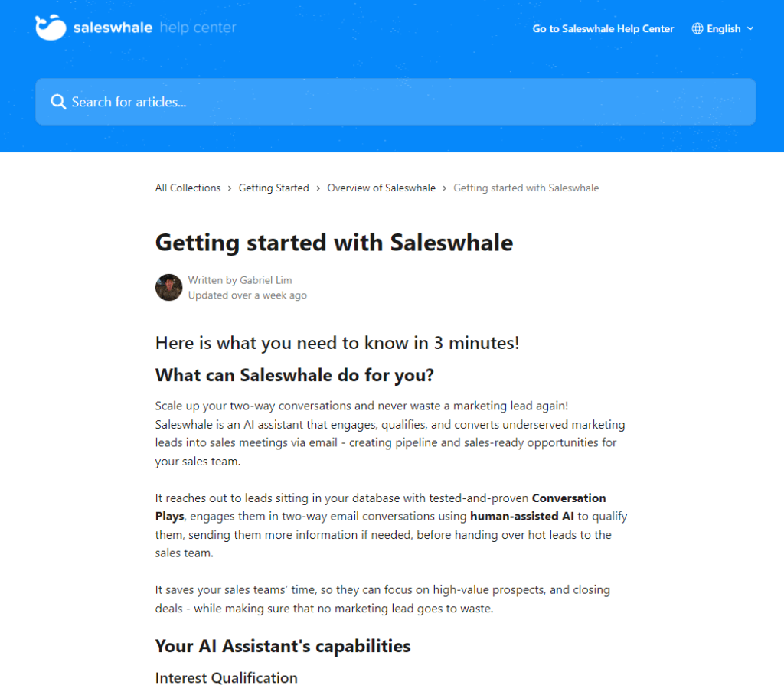Click the current page breadcrumb "Getting started with Saleswhale"

(x=526, y=188)
